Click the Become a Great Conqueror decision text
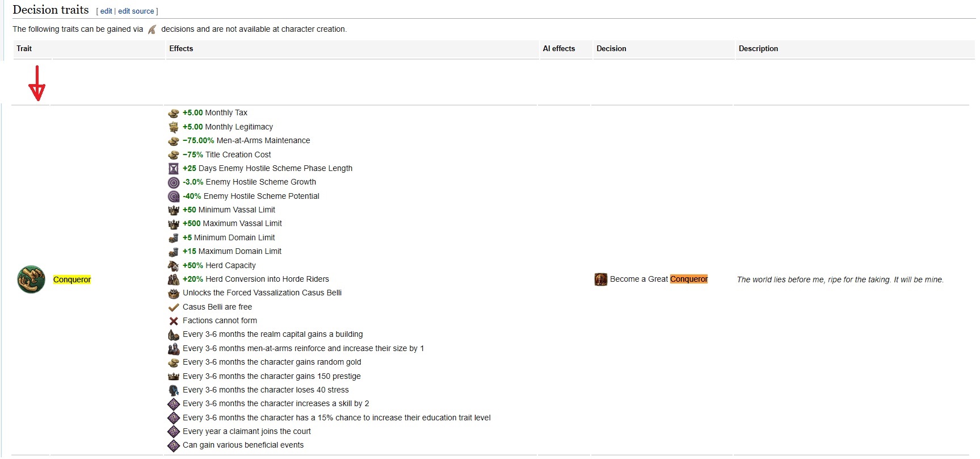This screenshot has width=980, height=459. coord(658,279)
